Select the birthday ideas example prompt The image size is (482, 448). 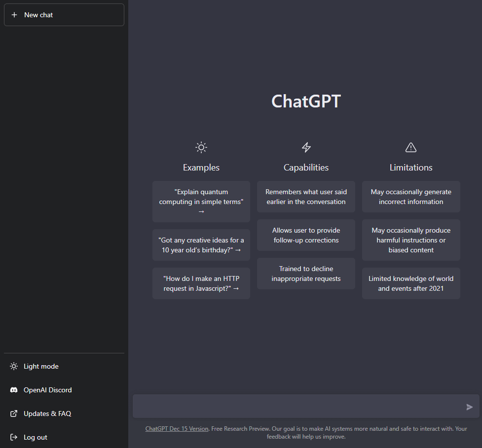pos(201,244)
